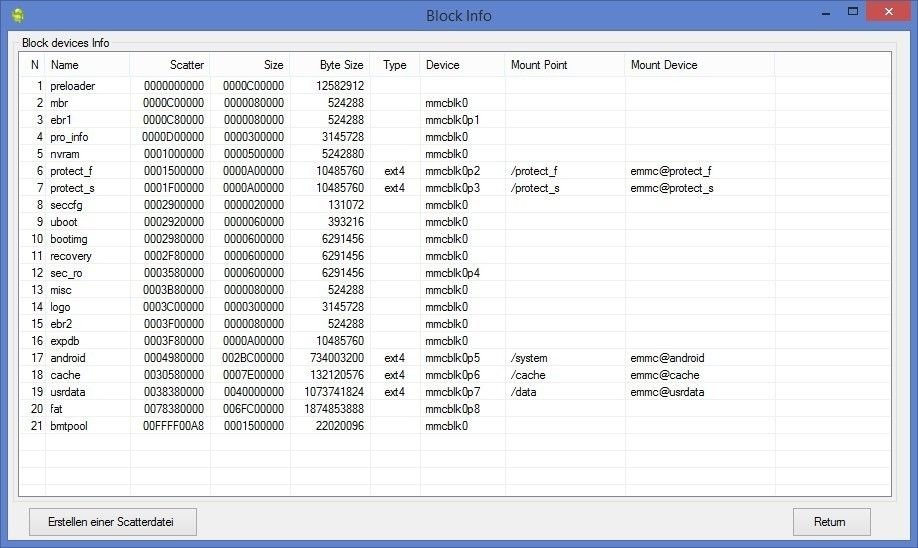Select the ebr2 partition name
Screen dimensions: 918x548
(61, 324)
